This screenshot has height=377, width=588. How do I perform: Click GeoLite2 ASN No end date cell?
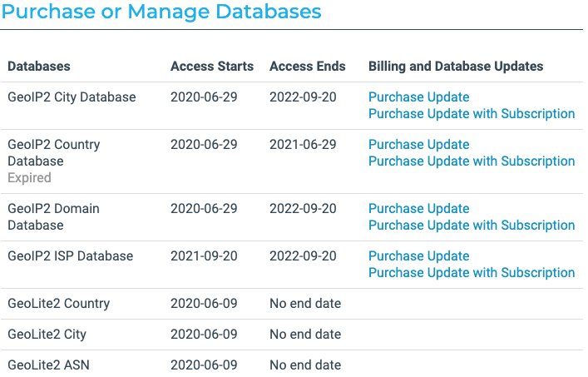coord(305,365)
